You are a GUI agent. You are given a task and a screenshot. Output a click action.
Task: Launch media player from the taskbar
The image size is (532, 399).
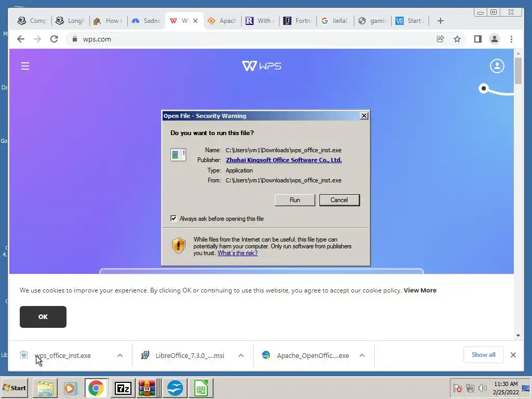pos(71,388)
